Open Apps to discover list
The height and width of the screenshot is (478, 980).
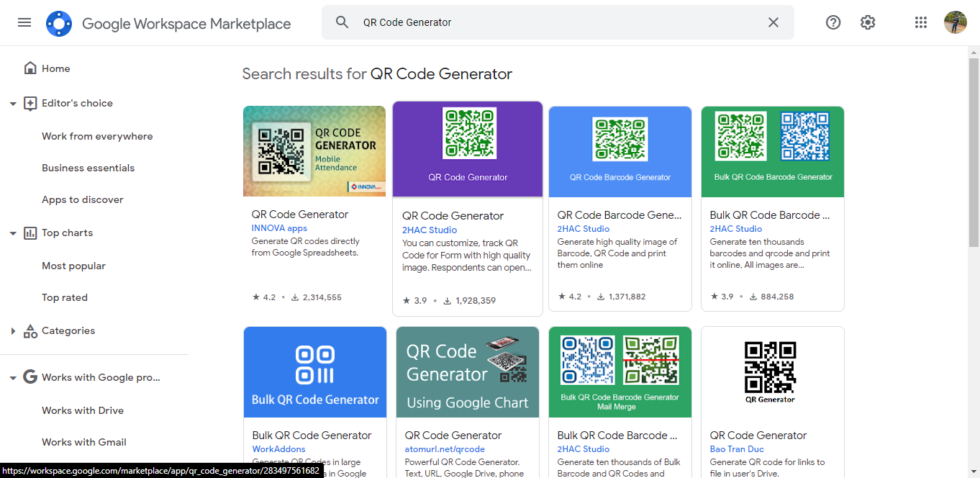pos(83,199)
